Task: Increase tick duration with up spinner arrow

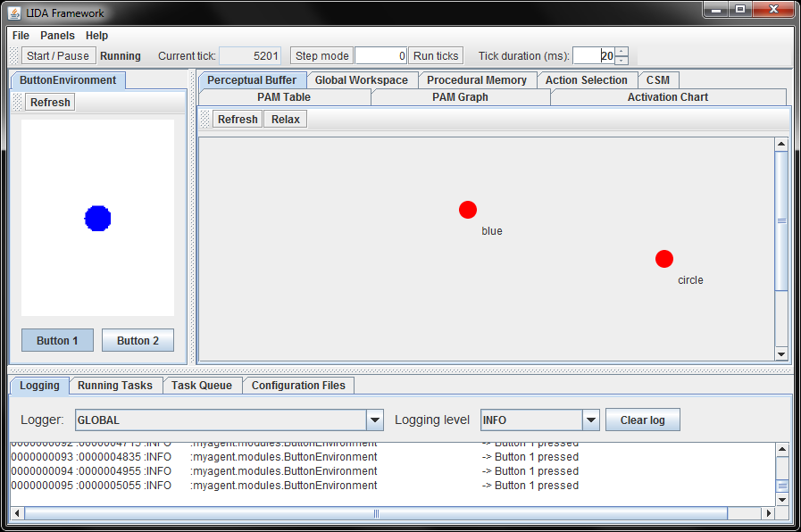Action: tap(622, 51)
